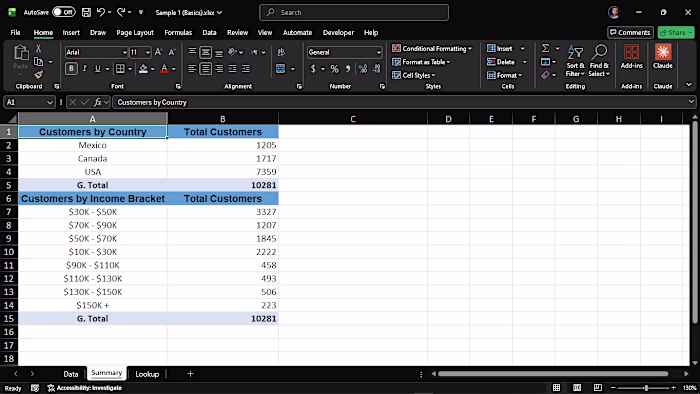Increase decimal places

[x=362, y=69]
